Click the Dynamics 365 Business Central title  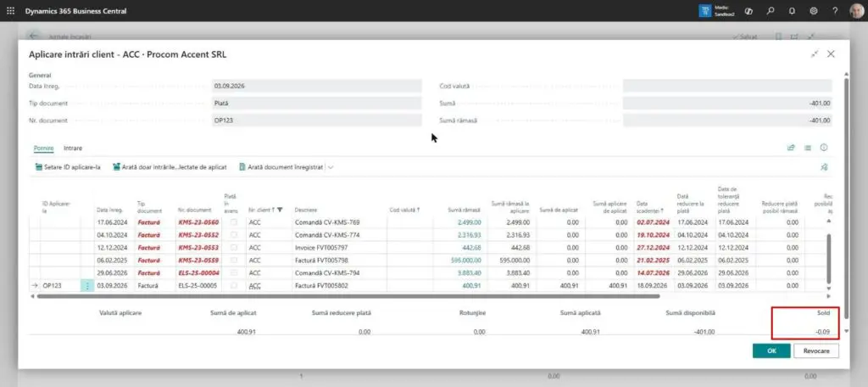75,11
